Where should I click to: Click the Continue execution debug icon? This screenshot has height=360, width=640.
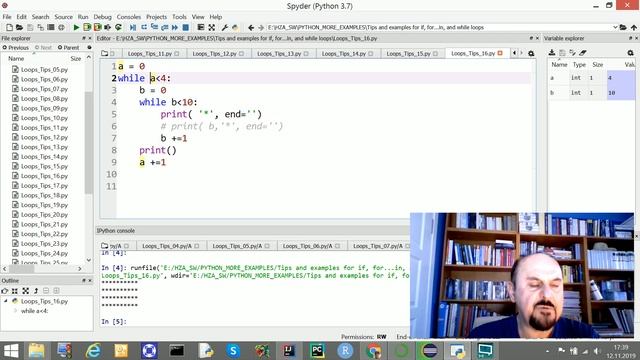pyautogui.click(x=175, y=27)
